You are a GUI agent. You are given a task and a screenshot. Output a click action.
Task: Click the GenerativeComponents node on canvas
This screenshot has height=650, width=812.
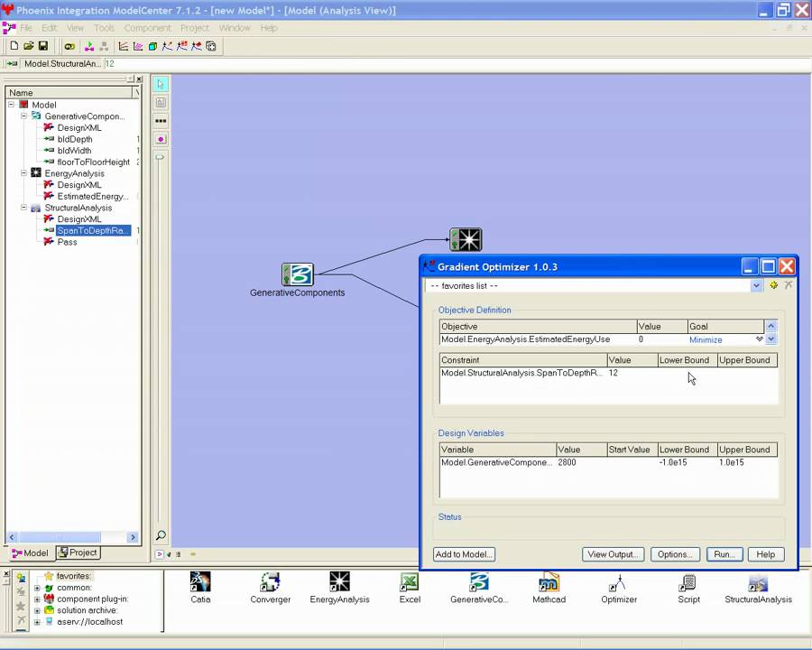click(x=298, y=274)
